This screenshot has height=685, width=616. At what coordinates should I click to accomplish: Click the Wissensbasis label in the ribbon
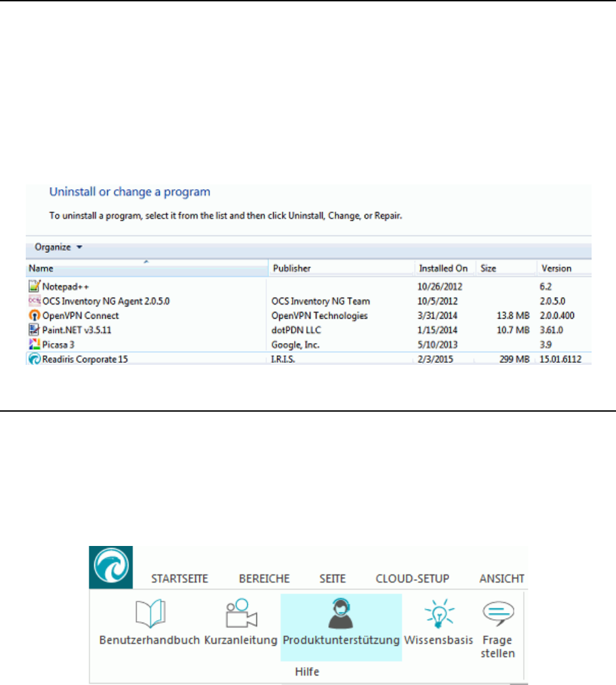[438, 640]
